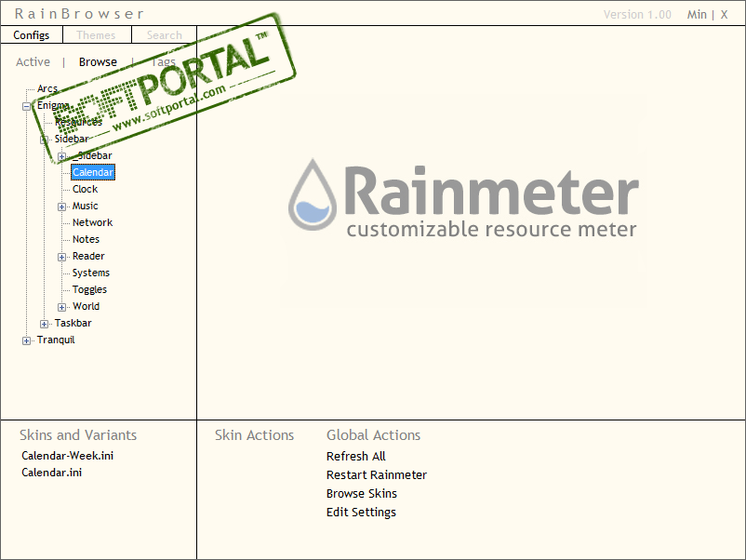Expand the _Sidebar tree node
Screen dimensions: 746x560
pyautogui.click(x=61, y=156)
